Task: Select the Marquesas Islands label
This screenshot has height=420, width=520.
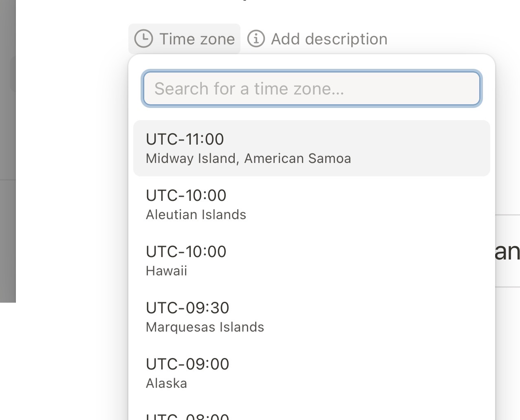Action: click(205, 327)
